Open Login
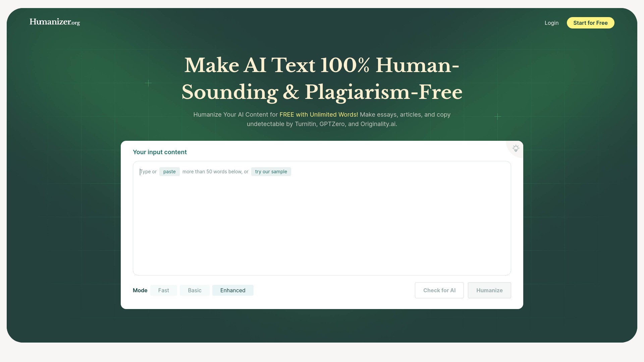This screenshot has width=644, height=362. [x=551, y=23]
